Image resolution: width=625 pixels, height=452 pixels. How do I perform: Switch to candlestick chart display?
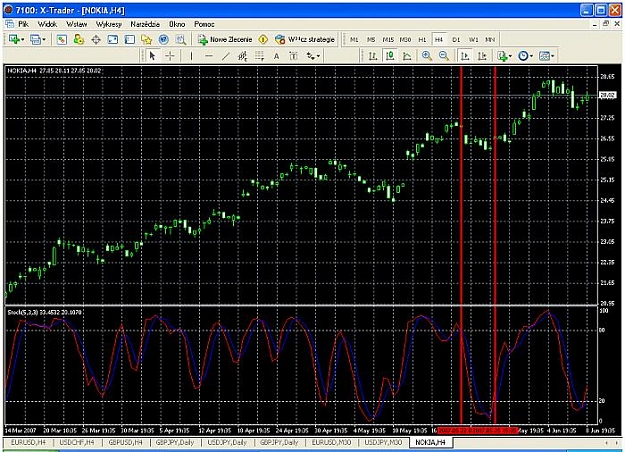[390, 56]
